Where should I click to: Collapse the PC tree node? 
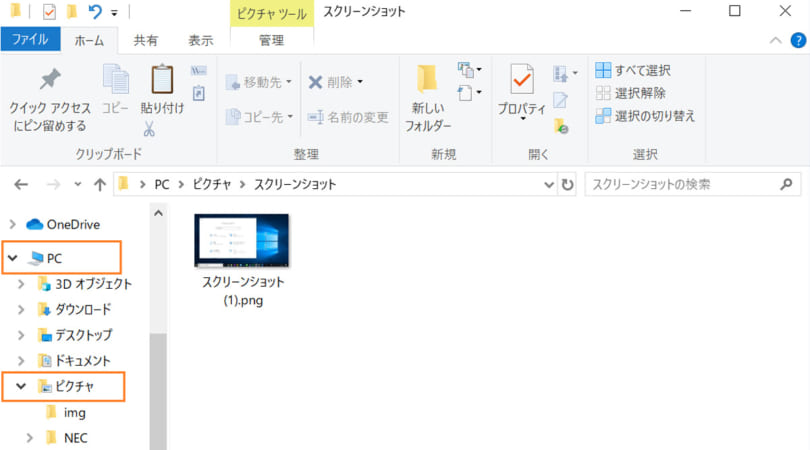pos(13,258)
